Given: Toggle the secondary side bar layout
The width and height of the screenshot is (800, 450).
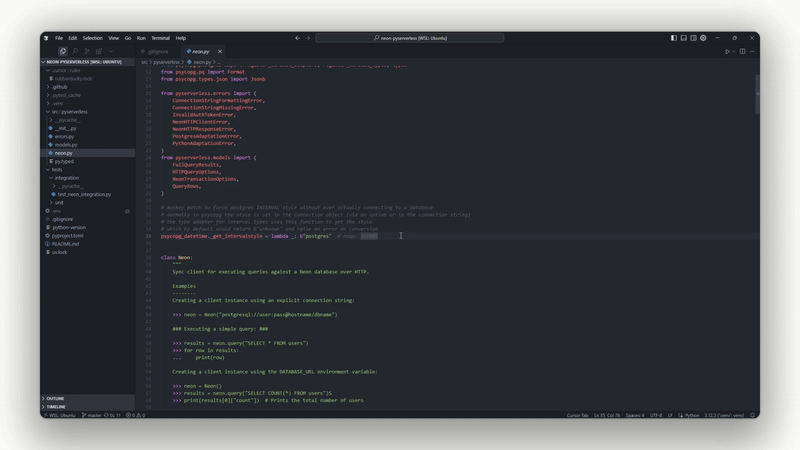Looking at the screenshot, I should point(693,38).
